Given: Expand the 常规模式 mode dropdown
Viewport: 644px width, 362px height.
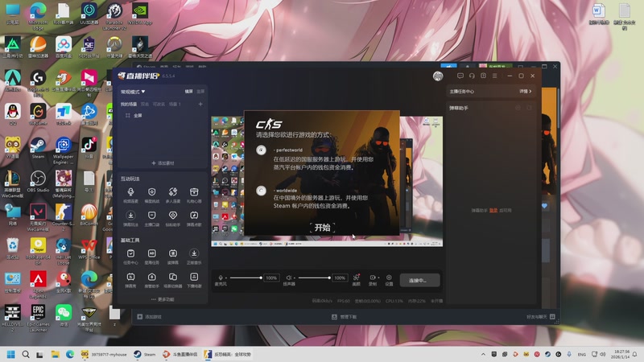Looking at the screenshot, I should click(x=133, y=92).
